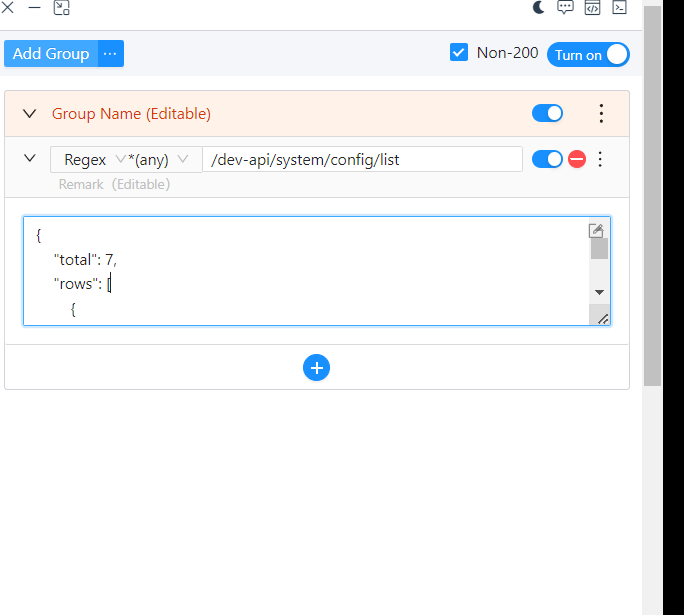Click the textarea resize handle
Screen dimensions: 684x615
602,319
